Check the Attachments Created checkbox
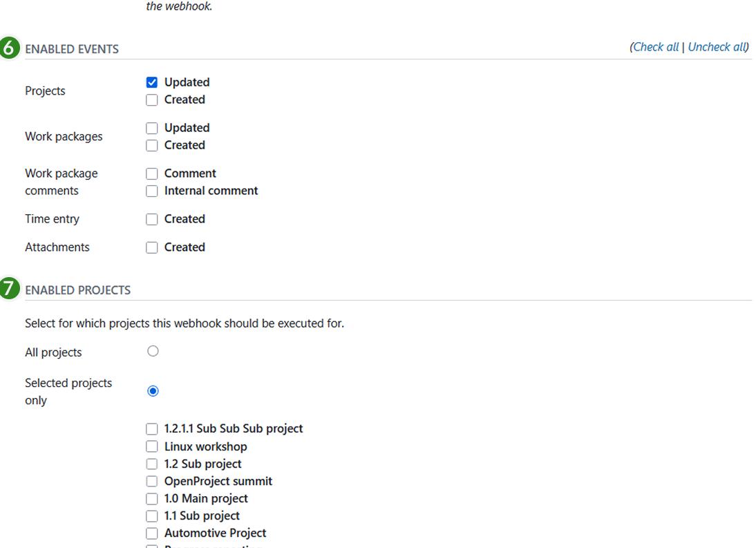The width and height of the screenshot is (756, 548). (152, 247)
